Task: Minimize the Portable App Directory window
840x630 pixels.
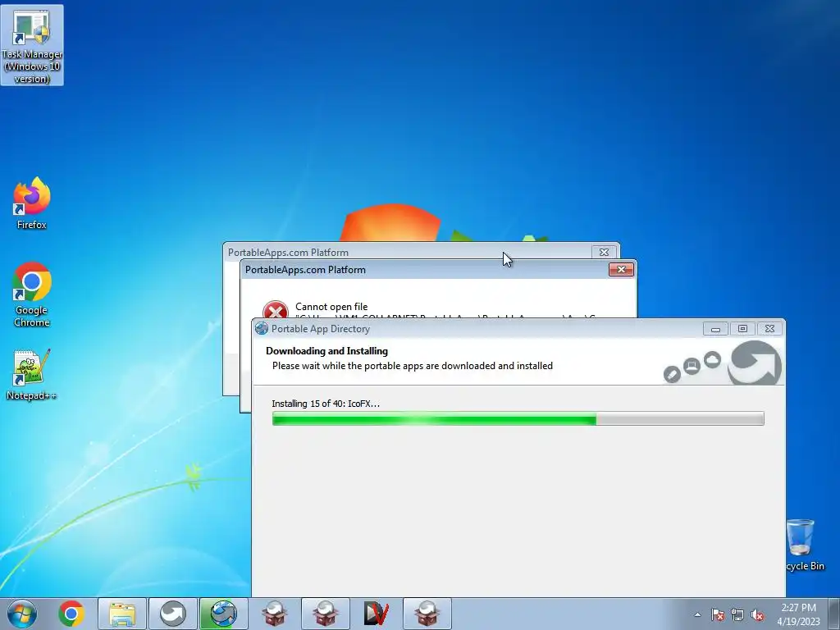Action: point(715,329)
